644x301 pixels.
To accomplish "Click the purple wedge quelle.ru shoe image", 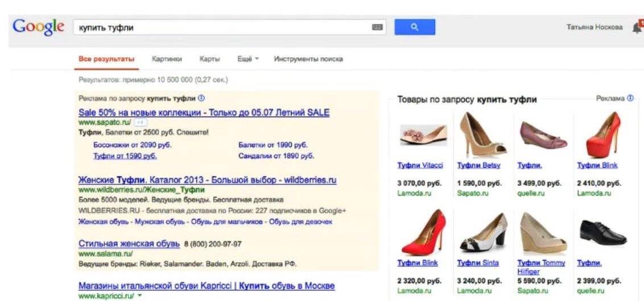I will pyautogui.click(x=543, y=135).
